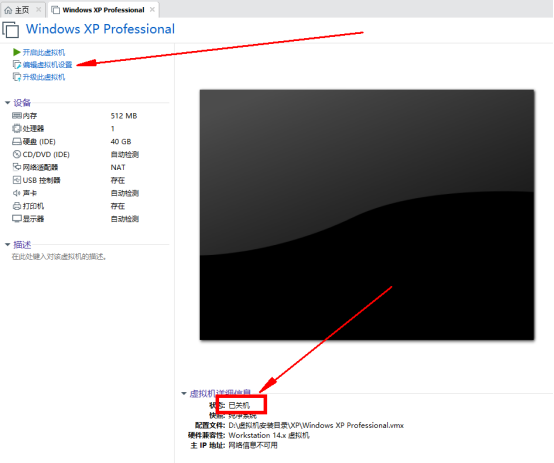Viewport: 554px width, 463px height.
Task: Open 升级此虚拟机 link
Action: pos(44,77)
